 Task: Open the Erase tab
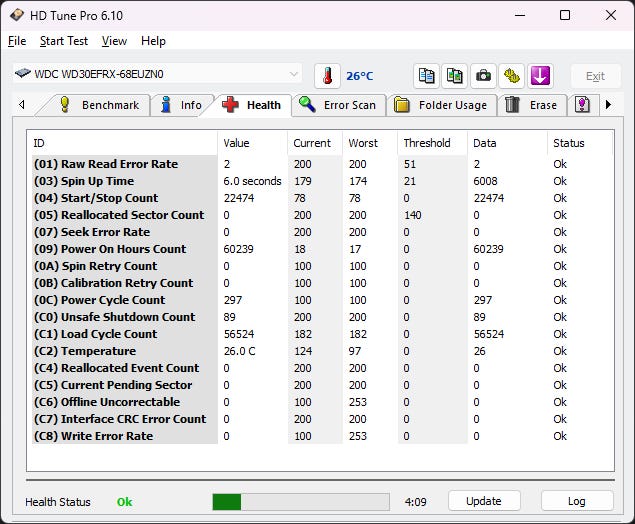point(532,105)
